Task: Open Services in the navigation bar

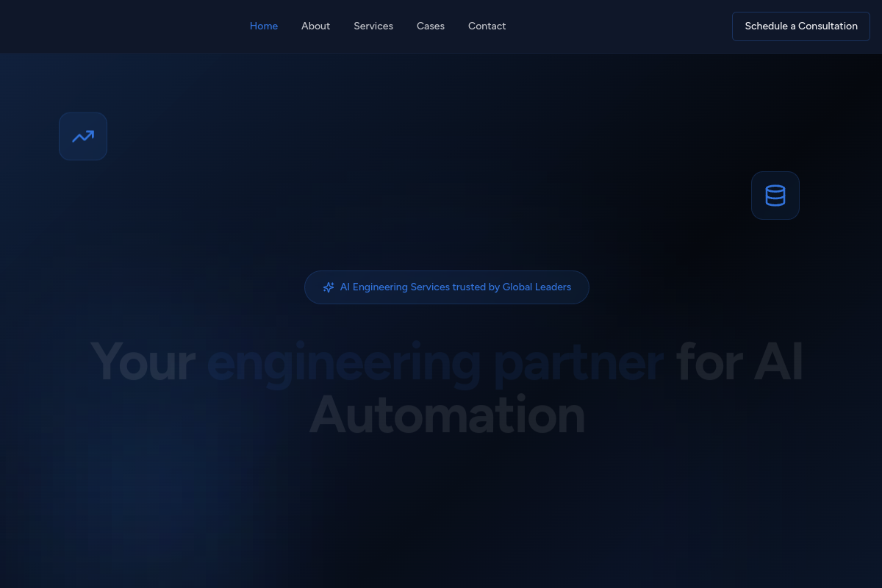Action: (373, 26)
